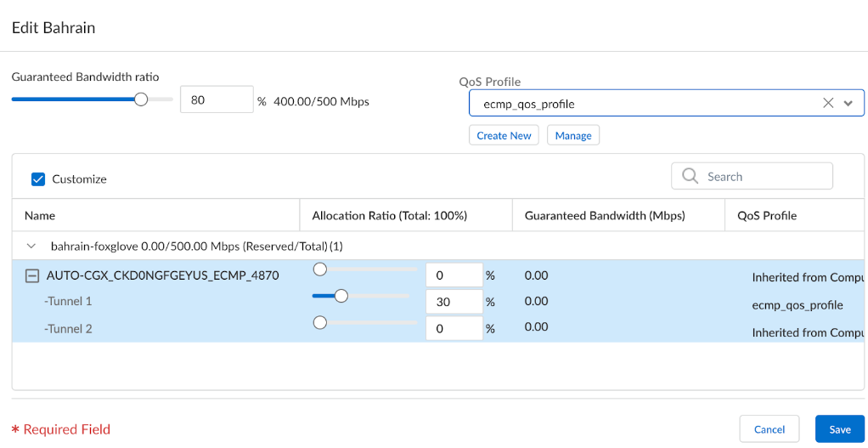Collapse AUTO-CGX_CKD0NGFGEYUS_ECMP_4870 with the minus icon
The width and height of the screenshot is (868, 448).
point(31,275)
